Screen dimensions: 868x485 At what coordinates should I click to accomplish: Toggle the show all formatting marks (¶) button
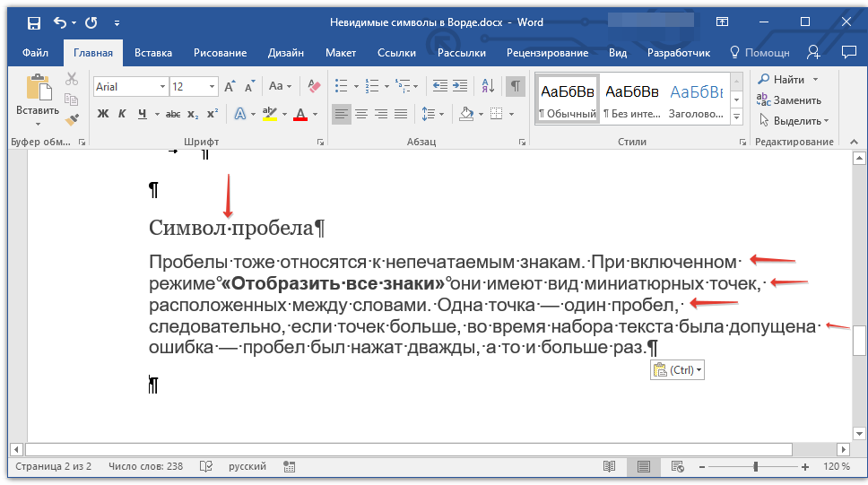click(515, 86)
